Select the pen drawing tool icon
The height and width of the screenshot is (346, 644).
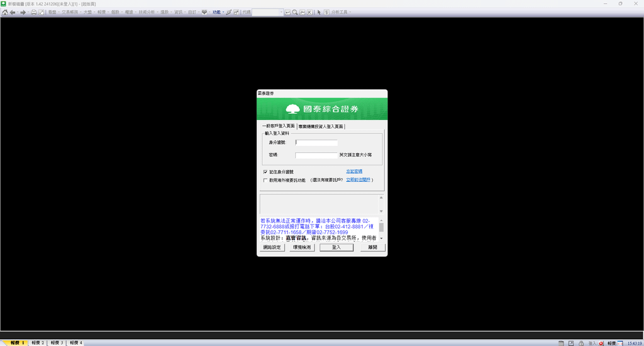click(229, 13)
